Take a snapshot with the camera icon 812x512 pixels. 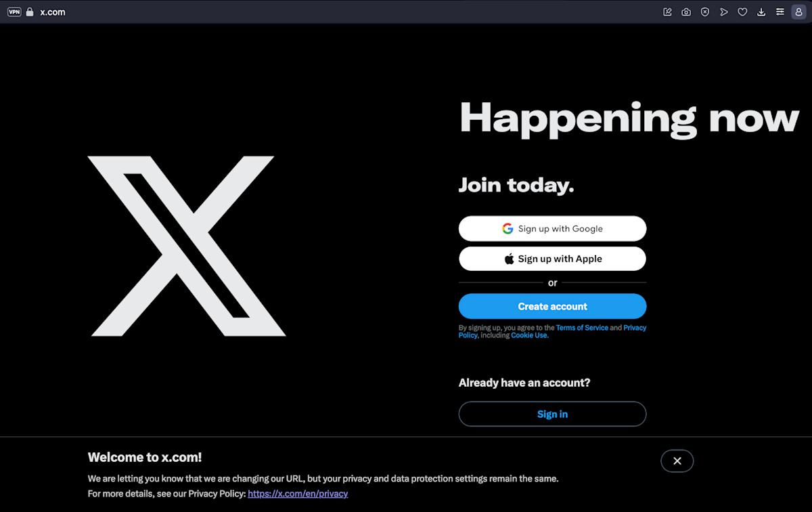[x=686, y=12]
